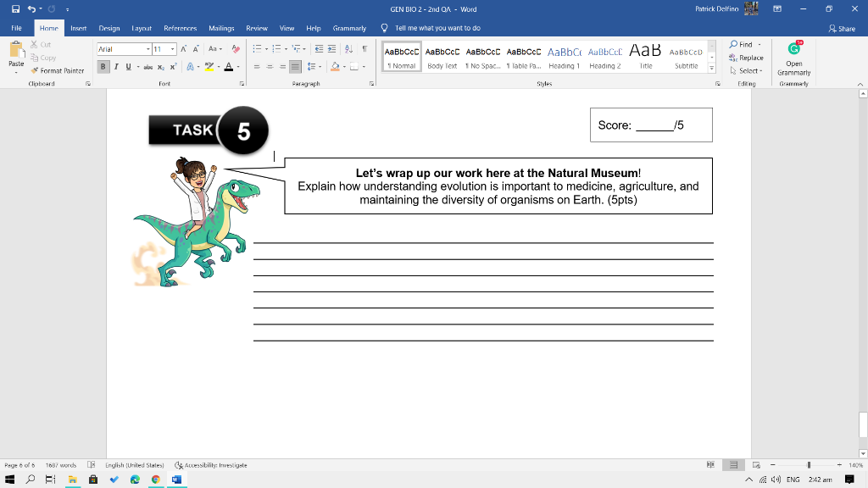The width and height of the screenshot is (868, 488).
Task: Toggle Bold formatting
Action: tap(103, 67)
